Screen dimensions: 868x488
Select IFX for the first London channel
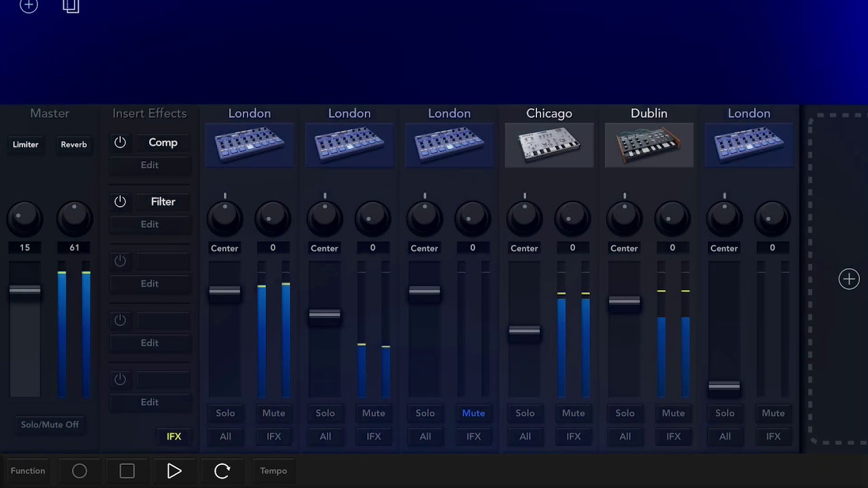273,436
